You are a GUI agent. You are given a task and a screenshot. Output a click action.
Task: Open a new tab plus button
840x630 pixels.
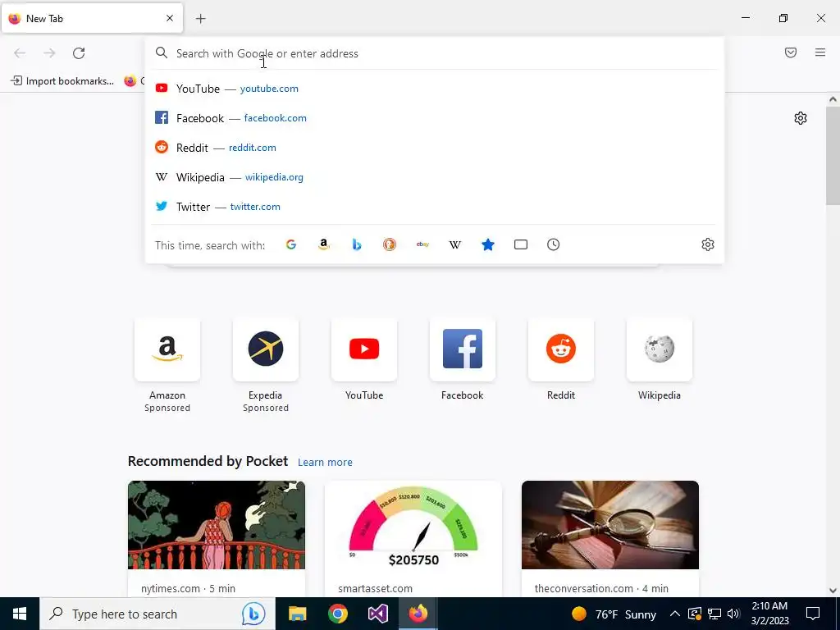pos(201,19)
